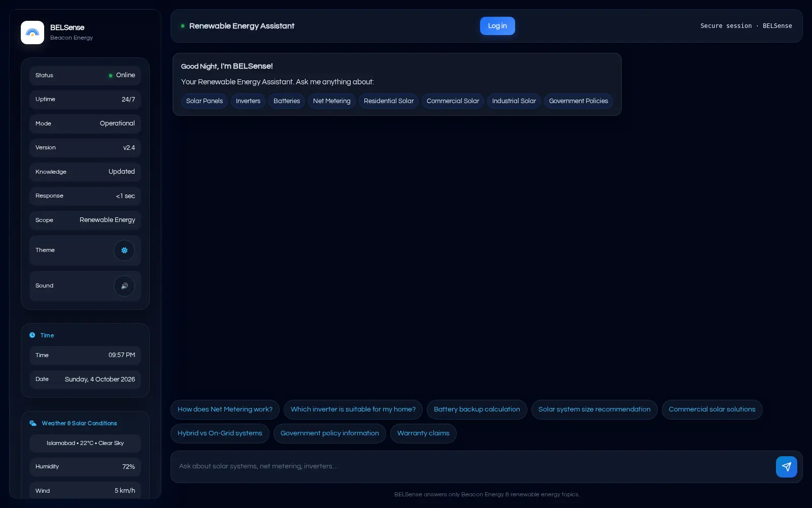Click the Mode Operational row
The width and height of the screenshot is (812, 508).
click(x=85, y=123)
